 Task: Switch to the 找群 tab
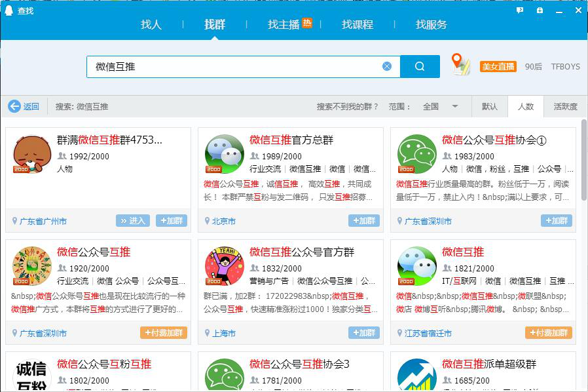[x=215, y=24]
